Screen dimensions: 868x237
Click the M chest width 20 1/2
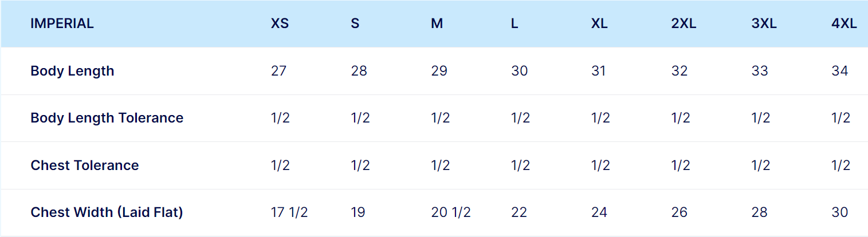coord(450,212)
